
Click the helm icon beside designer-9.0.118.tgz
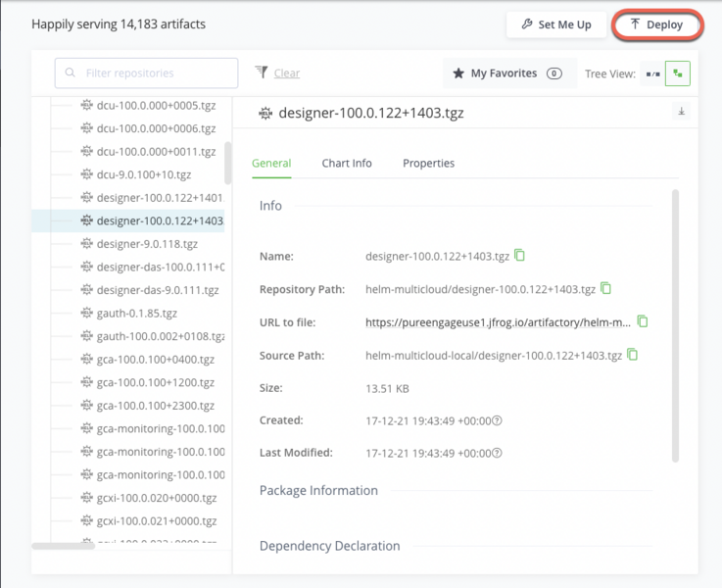(86, 243)
